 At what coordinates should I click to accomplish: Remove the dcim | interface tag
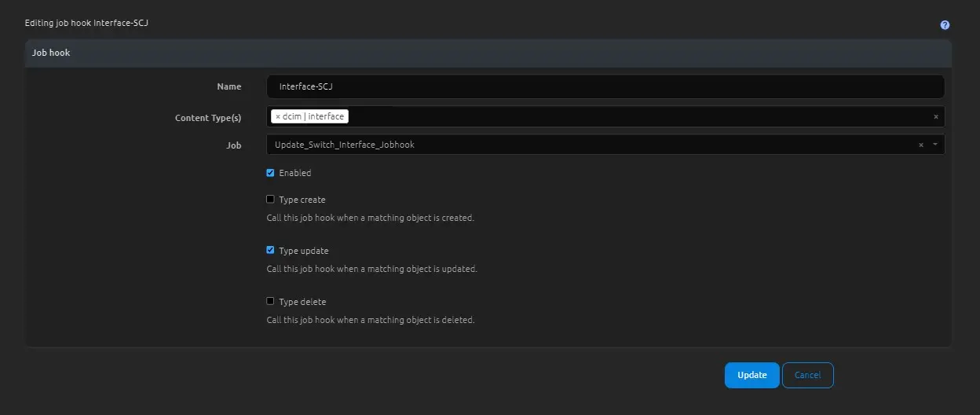pyautogui.click(x=278, y=116)
